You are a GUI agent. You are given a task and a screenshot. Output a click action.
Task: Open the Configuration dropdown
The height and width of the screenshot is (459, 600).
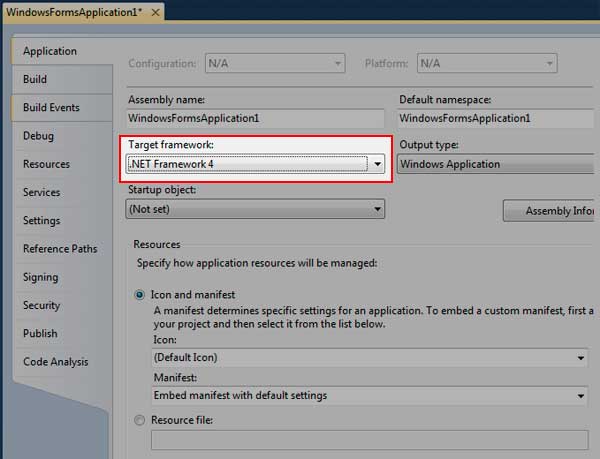pyautogui.click(x=275, y=63)
